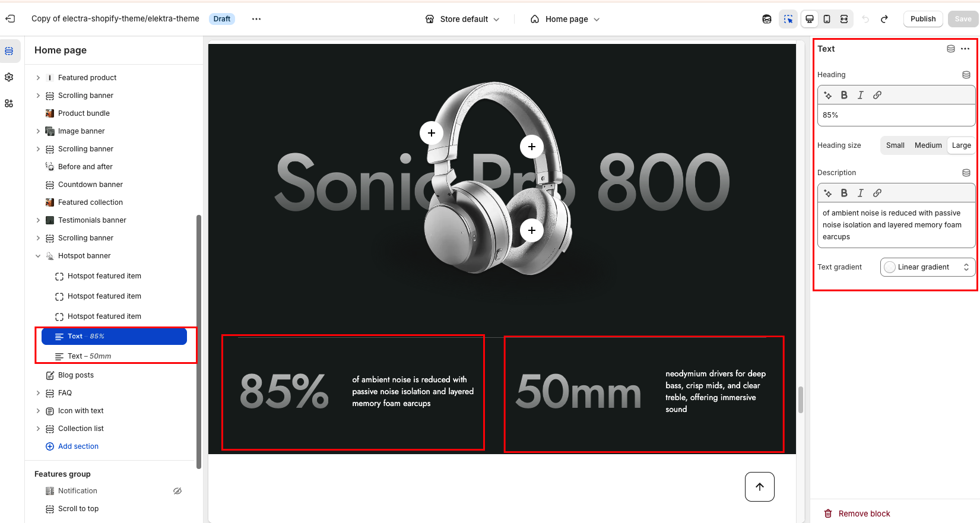Viewport: 980px width, 523px height.
Task: Click the dynamic source icon beside Description
Action: pos(966,173)
